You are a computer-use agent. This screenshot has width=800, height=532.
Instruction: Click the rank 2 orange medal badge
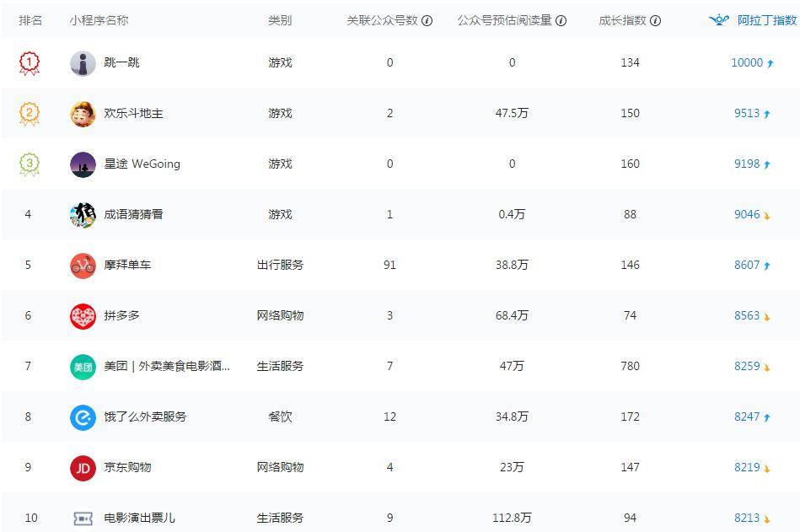coord(29,114)
